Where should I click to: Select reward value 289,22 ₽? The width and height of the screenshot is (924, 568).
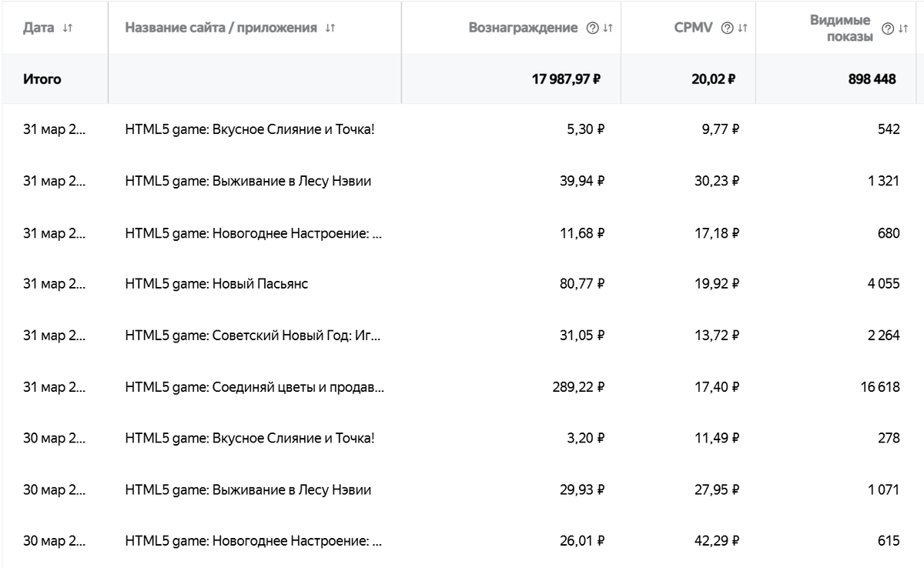point(578,387)
